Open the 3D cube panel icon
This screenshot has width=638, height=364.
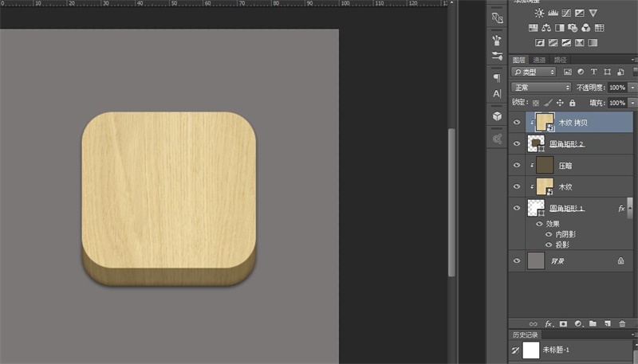click(x=497, y=116)
